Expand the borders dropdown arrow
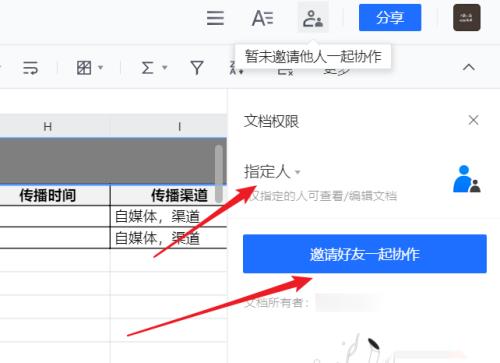 [100, 68]
